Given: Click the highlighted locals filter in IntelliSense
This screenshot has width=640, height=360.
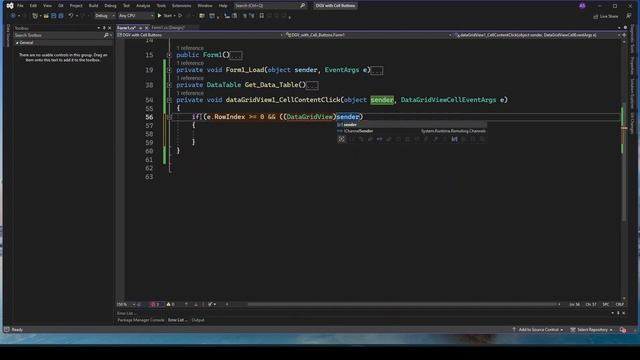Looking at the screenshot, I should tap(454, 139).
